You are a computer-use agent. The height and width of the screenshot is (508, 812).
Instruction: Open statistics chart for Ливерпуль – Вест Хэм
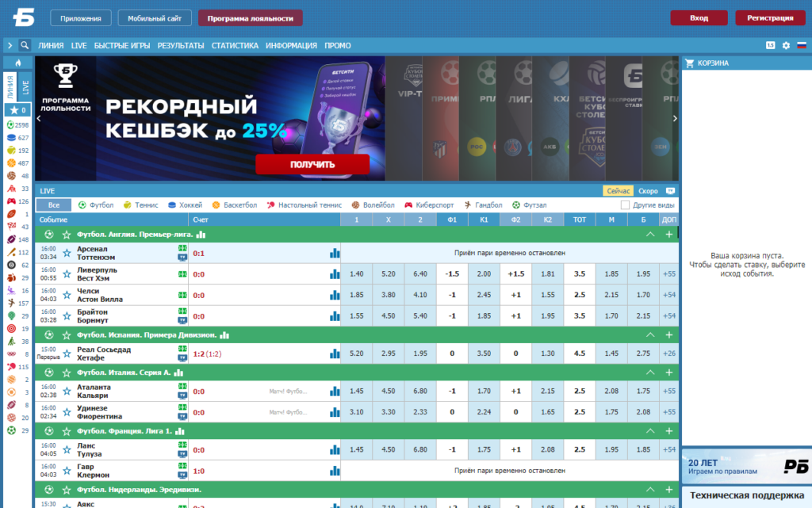click(x=335, y=274)
